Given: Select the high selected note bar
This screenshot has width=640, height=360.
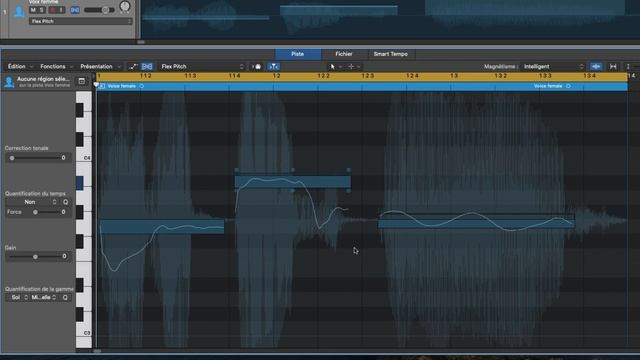Looking at the screenshot, I should 292,182.
